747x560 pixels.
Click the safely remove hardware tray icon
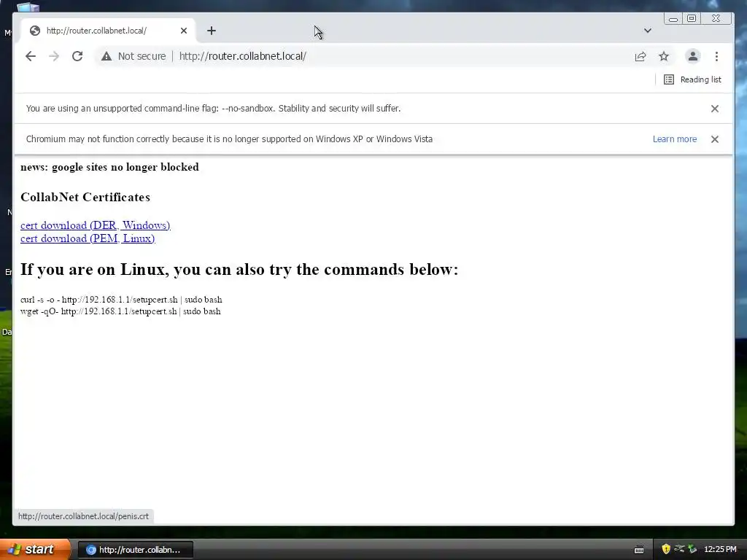[693, 549]
